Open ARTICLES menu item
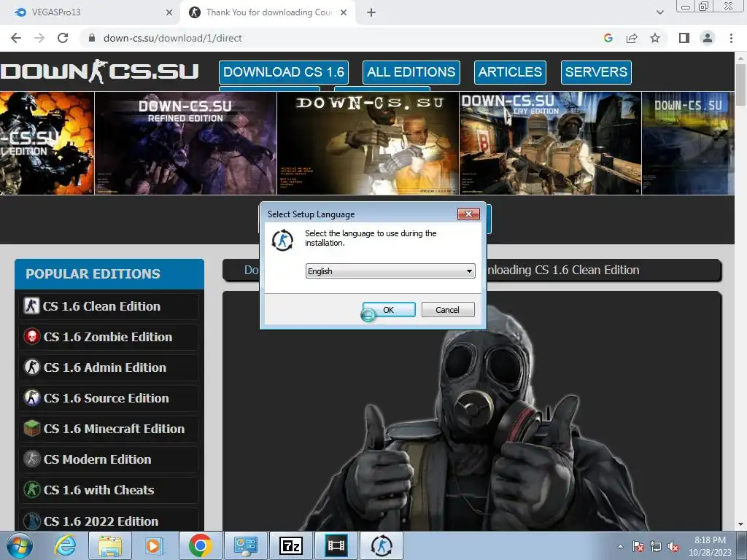This screenshot has width=747, height=560. click(510, 72)
